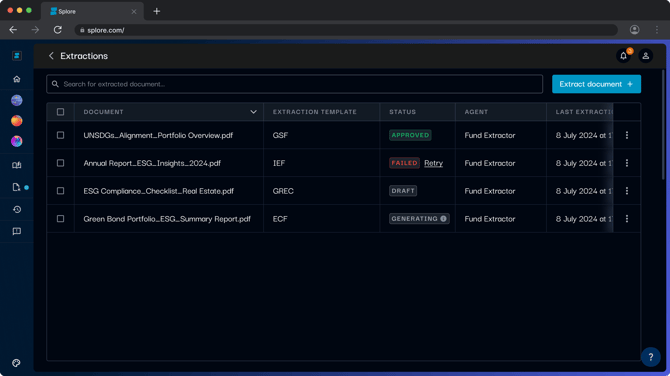Open UNSDGs_Alignment_Portfolio Overview.pdf
The height and width of the screenshot is (376, 670).
click(158, 135)
